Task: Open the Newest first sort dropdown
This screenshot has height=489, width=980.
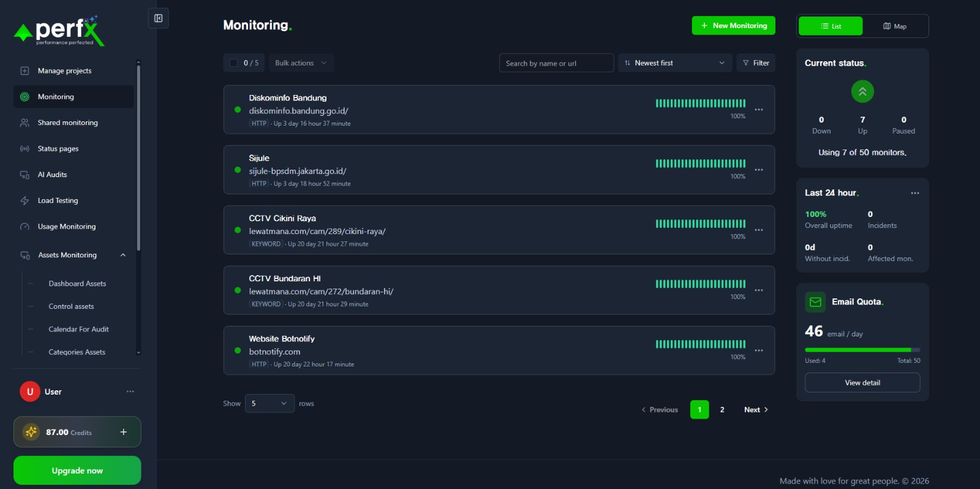Action: pyautogui.click(x=675, y=63)
